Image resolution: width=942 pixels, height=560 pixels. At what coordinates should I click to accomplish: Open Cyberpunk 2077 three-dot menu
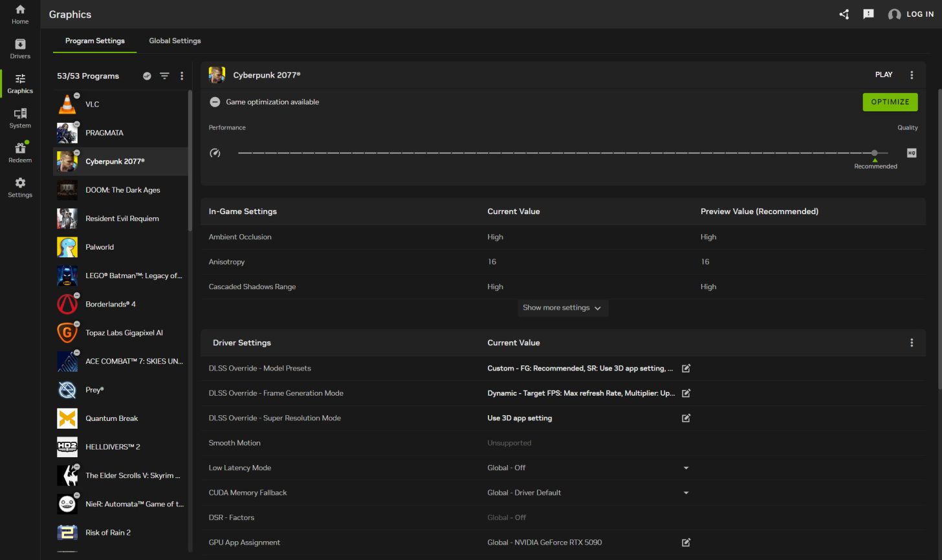[912, 75]
